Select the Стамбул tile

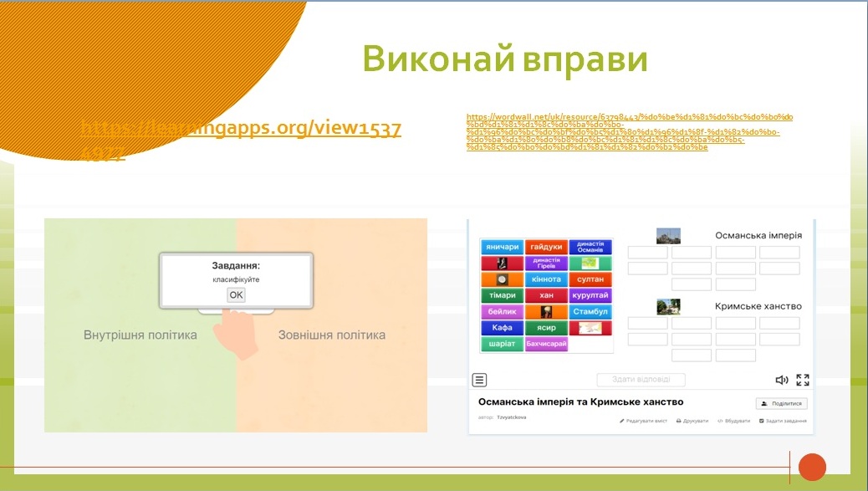(x=590, y=311)
